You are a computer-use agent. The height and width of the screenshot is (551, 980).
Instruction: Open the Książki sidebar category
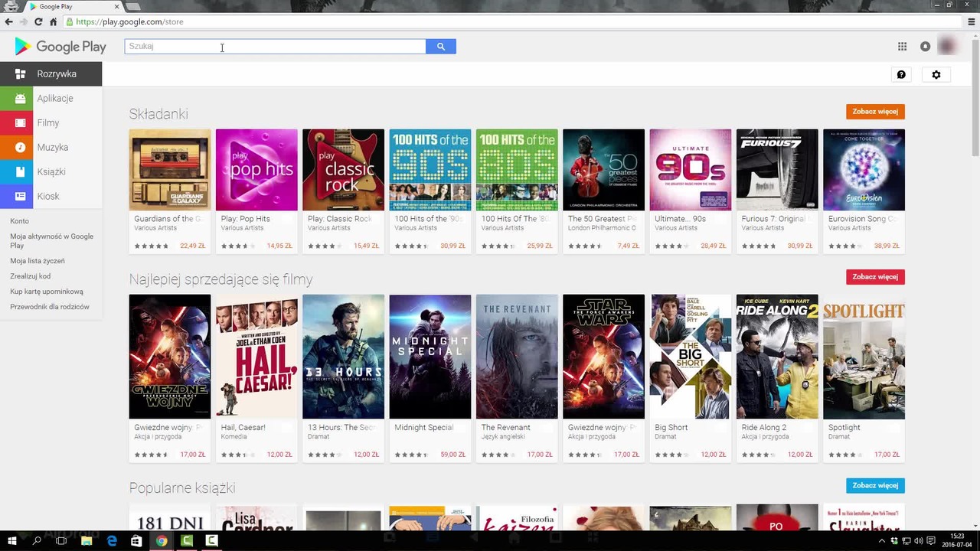point(51,171)
